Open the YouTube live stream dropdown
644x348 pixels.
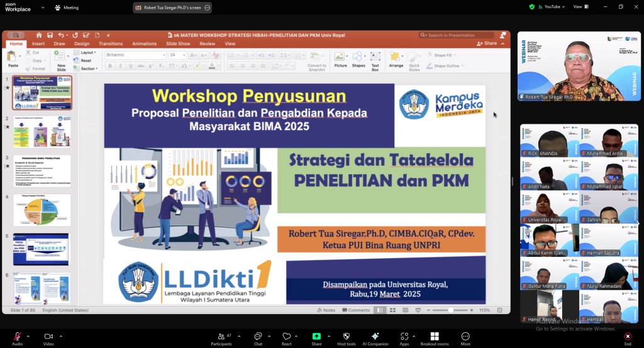point(553,7)
